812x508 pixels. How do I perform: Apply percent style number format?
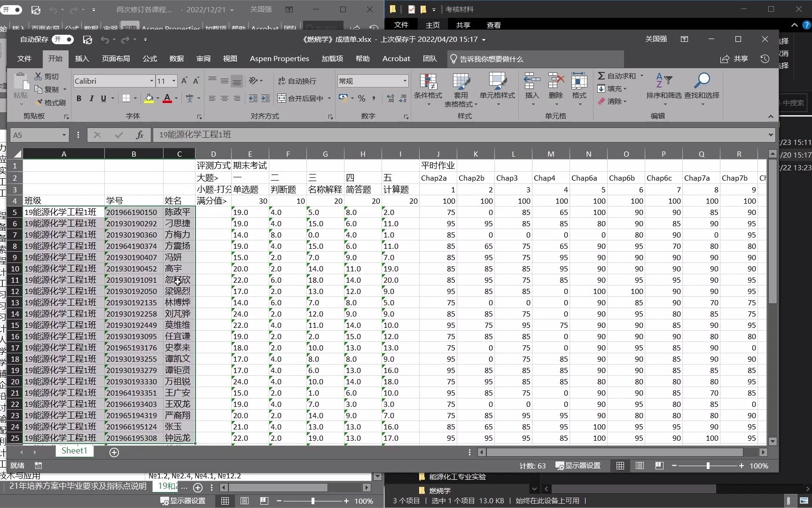[x=361, y=98]
